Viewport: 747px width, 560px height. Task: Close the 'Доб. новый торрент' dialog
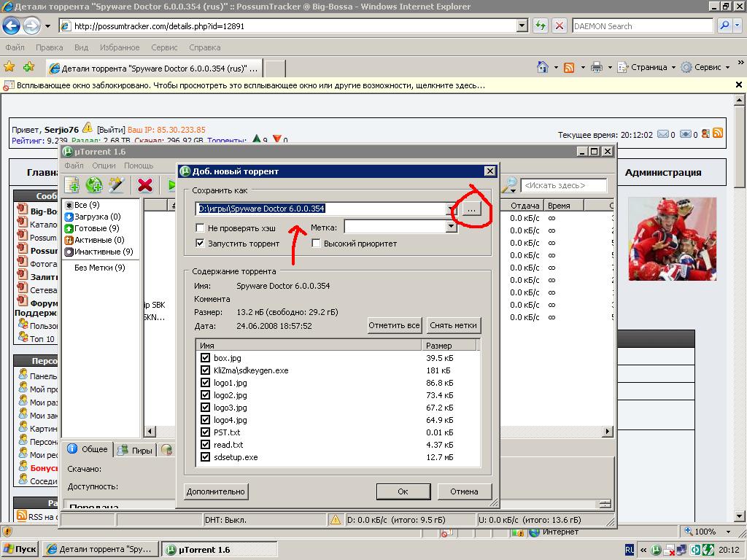pyautogui.click(x=489, y=171)
